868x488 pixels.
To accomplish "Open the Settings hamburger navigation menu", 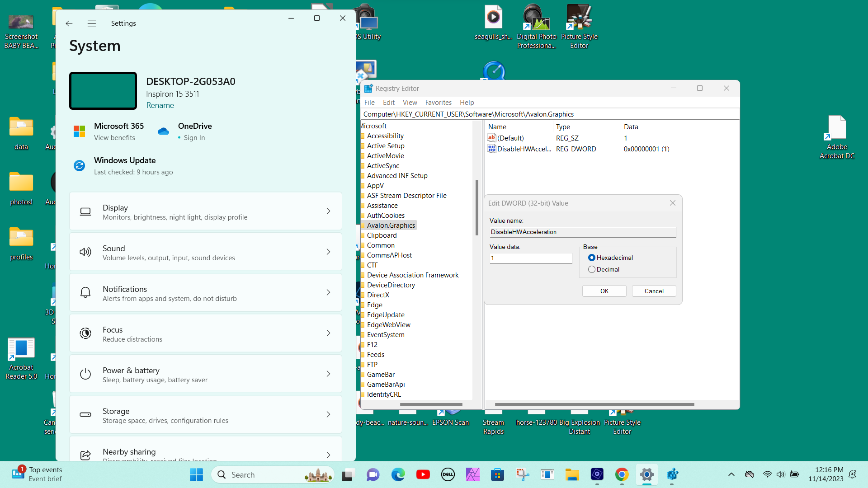I will [x=92, y=23].
